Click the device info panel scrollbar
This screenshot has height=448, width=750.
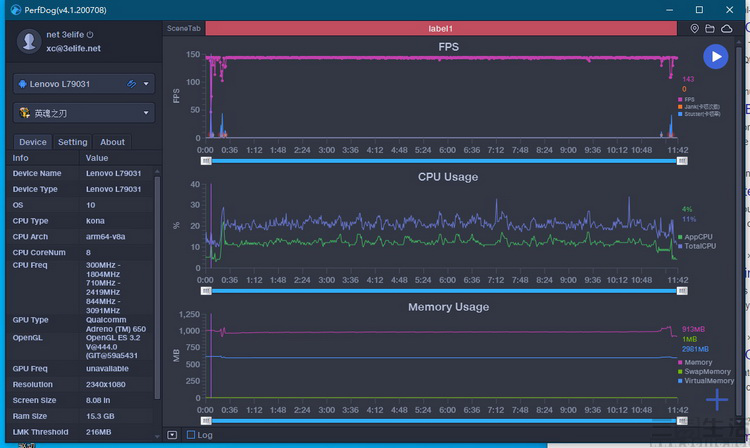(x=157, y=287)
